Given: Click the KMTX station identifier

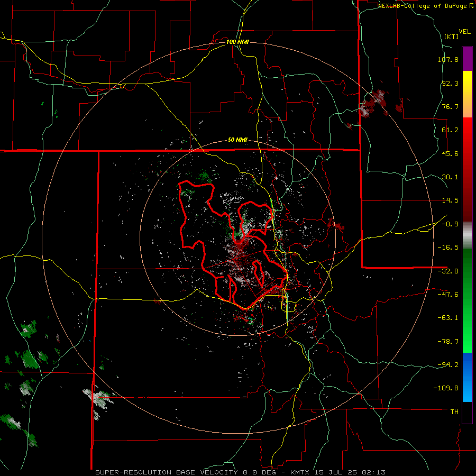Looking at the screenshot, I should (300, 472).
